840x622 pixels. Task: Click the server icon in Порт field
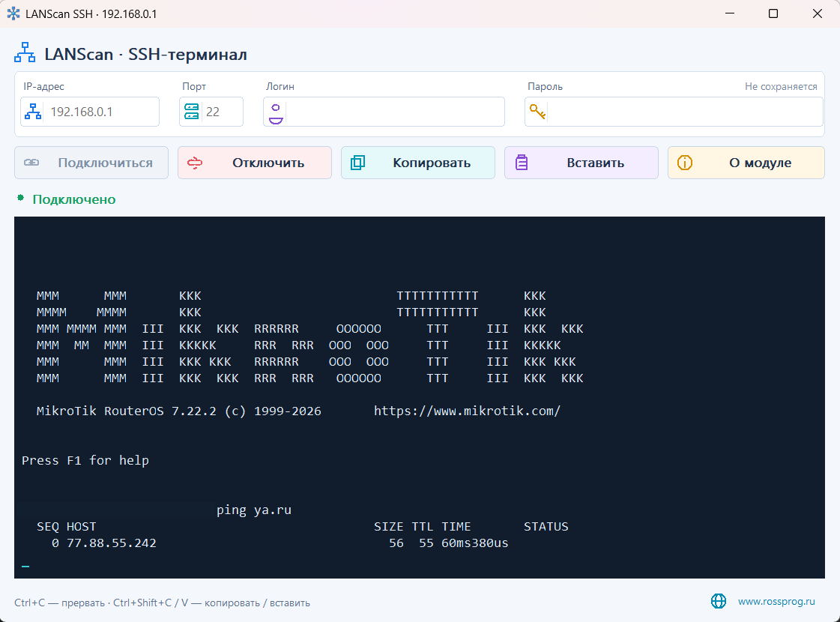(x=191, y=112)
